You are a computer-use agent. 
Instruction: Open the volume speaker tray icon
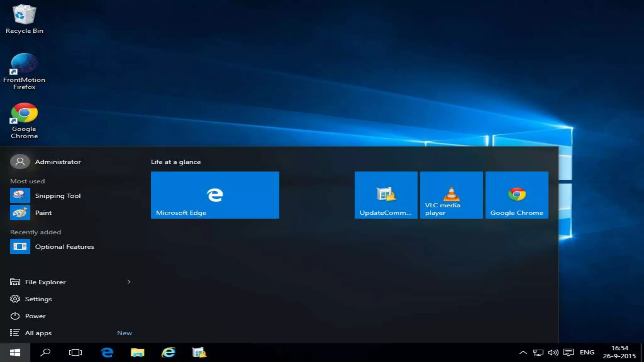[x=553, y=353]
